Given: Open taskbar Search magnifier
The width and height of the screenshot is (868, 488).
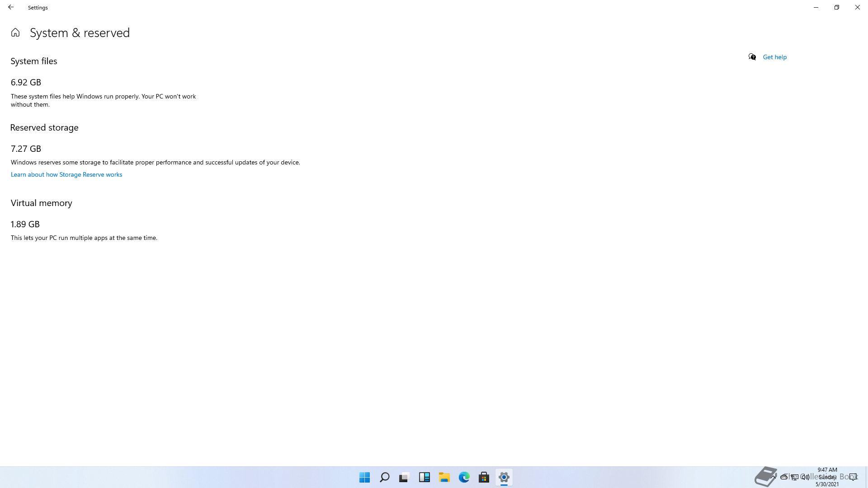Looking at the screenshot, I should (x=385, y=477).
